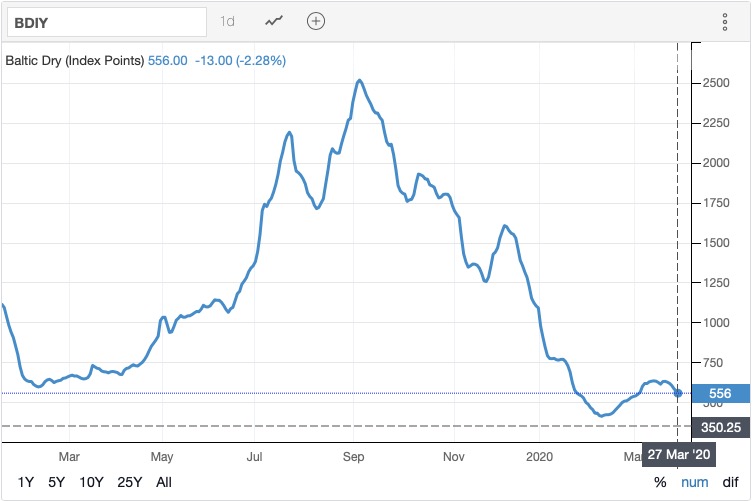Click the 1750 label on price axis
The width and height of the screenshot is (753, 501).
click(x=716, y=203)
